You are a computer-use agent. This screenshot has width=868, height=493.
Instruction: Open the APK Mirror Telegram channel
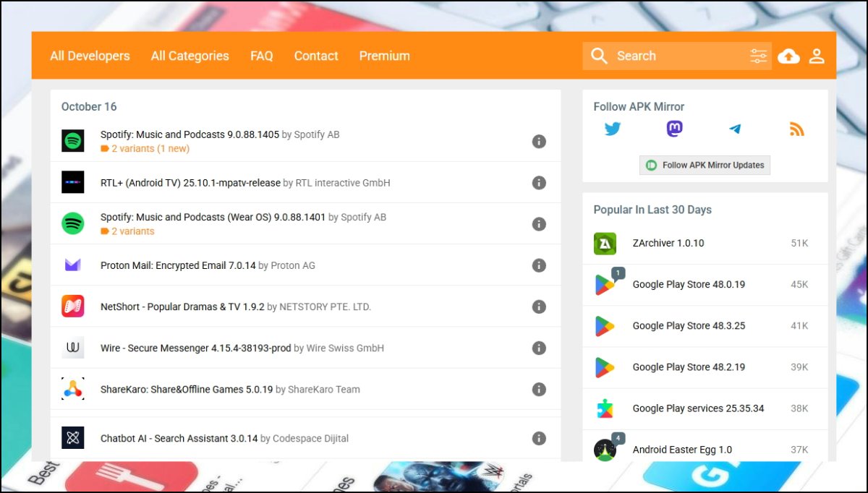[x=735, y=129]
